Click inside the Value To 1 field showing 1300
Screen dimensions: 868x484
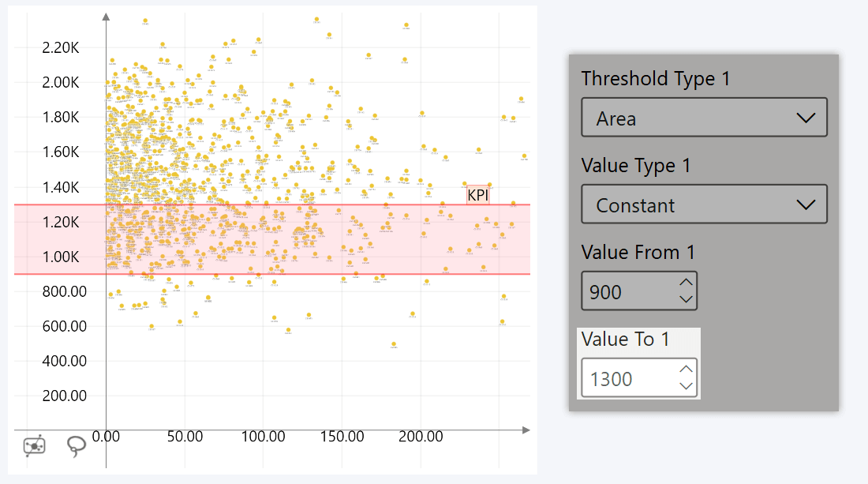point(623,377)
